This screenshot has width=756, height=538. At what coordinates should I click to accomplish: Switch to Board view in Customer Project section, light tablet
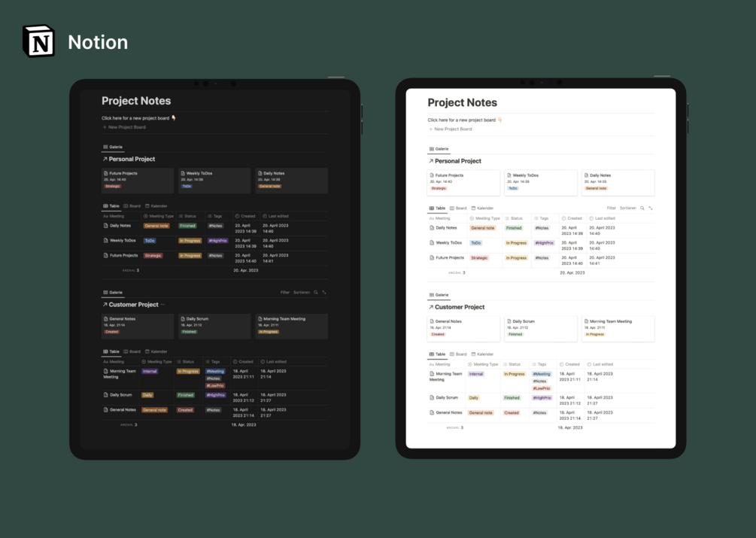458,354
